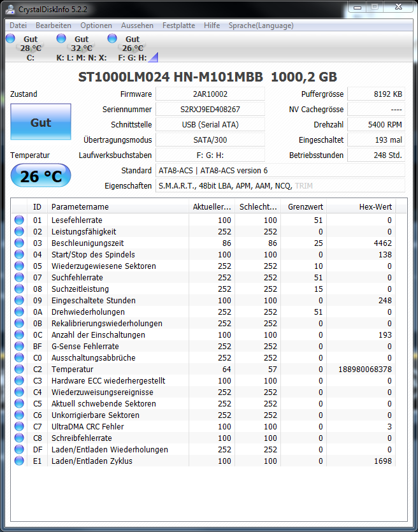Click the blue Gut health status button

point(41,122)
